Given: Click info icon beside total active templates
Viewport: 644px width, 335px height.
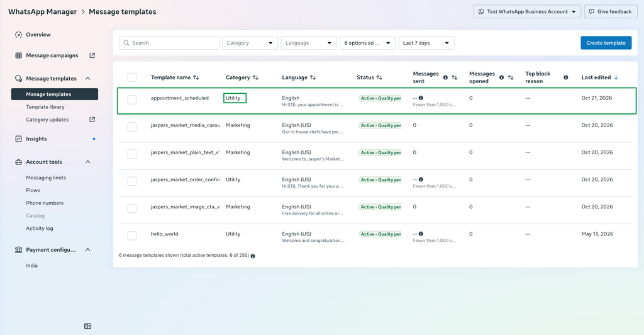Looking at the screenshot, I should 253,256.
